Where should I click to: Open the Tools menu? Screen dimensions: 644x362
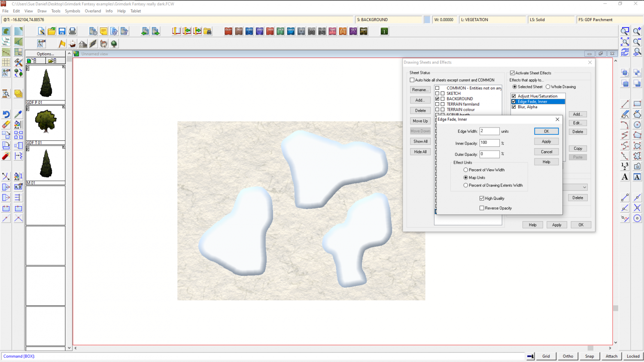[x=56, y=11]
